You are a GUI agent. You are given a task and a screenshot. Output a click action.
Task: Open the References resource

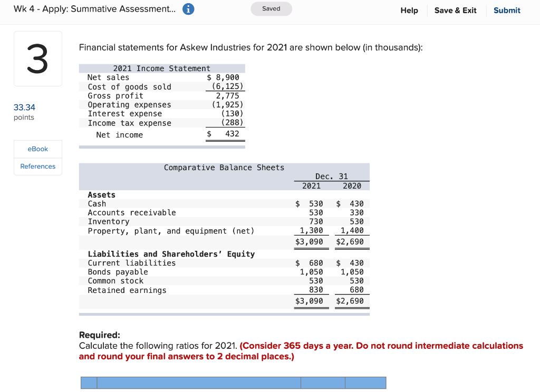tap(37, 166)
